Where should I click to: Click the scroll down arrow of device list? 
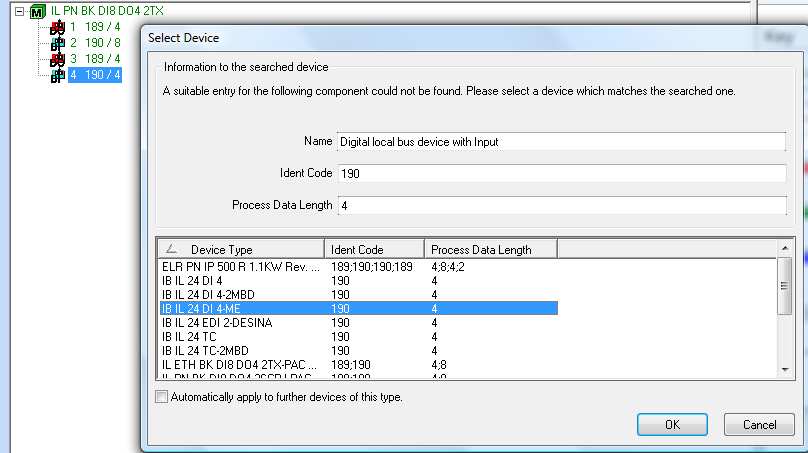pos(785,370)
